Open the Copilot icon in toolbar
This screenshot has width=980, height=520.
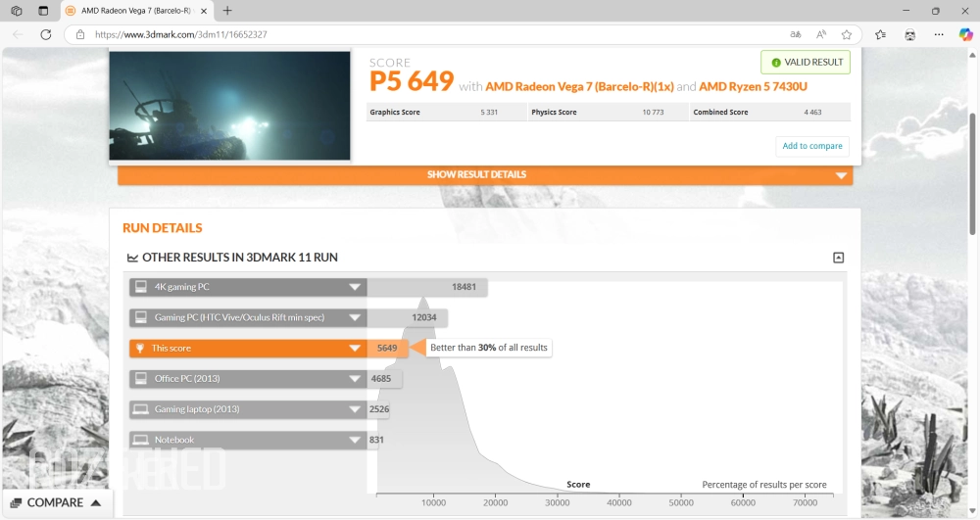965,34
